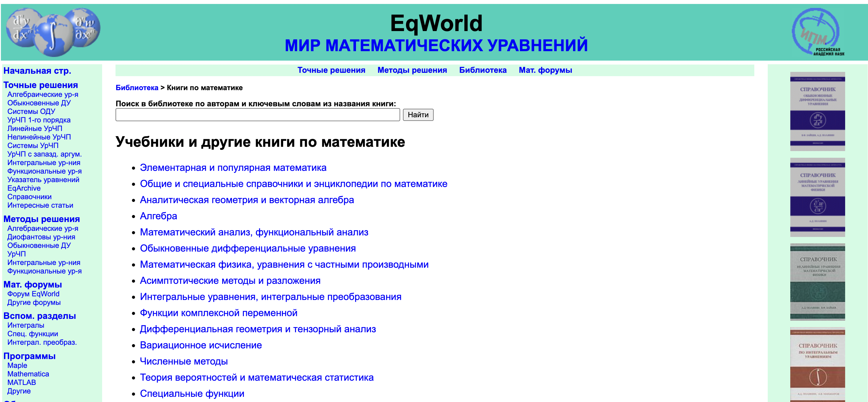This screenshot has width=868, height=402.
Task: Open Справочники sidebar link
Action: (x=30, y=197)
